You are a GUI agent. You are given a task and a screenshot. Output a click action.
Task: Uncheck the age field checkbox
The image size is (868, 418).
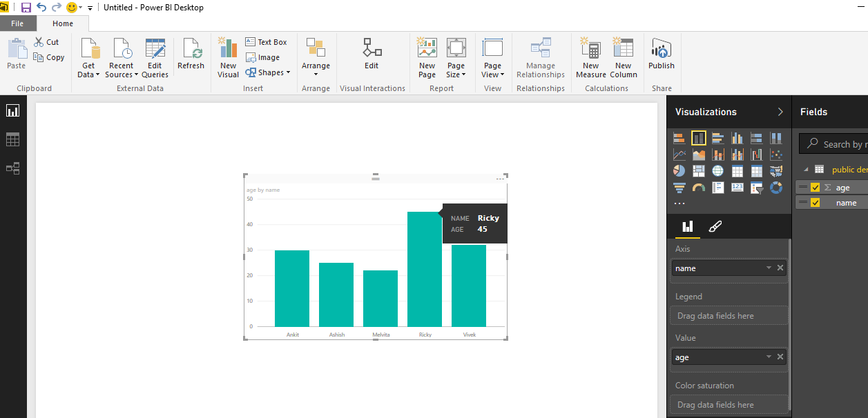[815, 188]
